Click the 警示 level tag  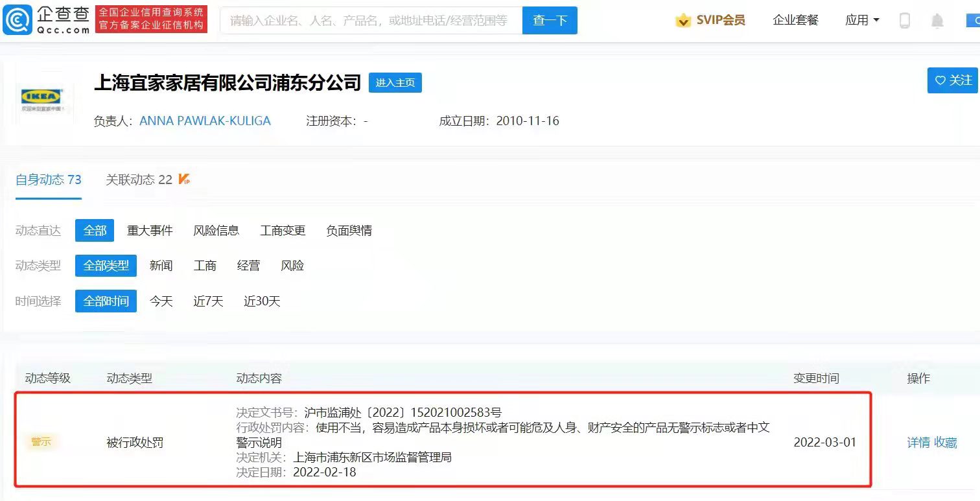(41, 442)
